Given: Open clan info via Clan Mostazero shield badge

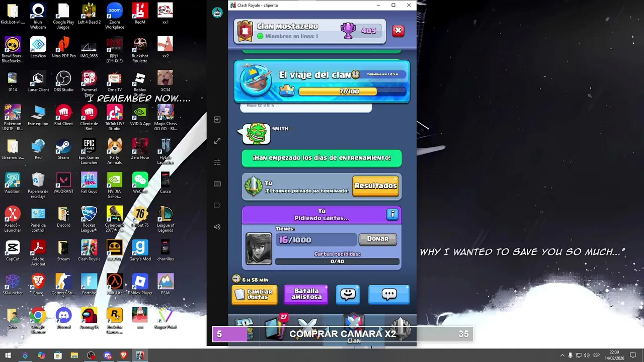Looking at the screenshot, I should point(245,31).
